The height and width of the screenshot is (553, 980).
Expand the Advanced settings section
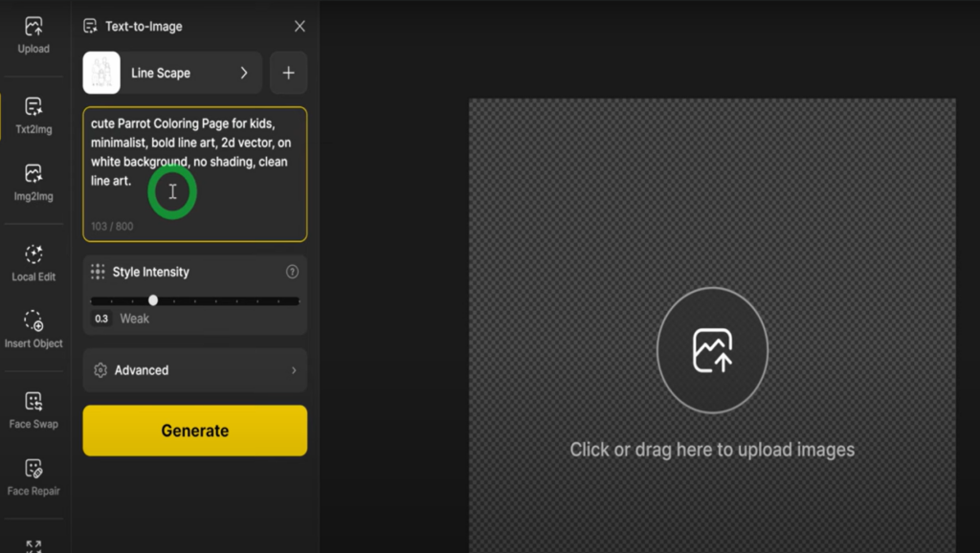pyautogui.click(x=195, y=370)
